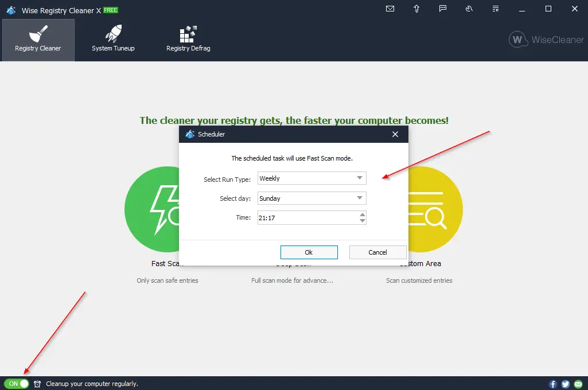Close the Scheduler dialog

click(395, 134)
